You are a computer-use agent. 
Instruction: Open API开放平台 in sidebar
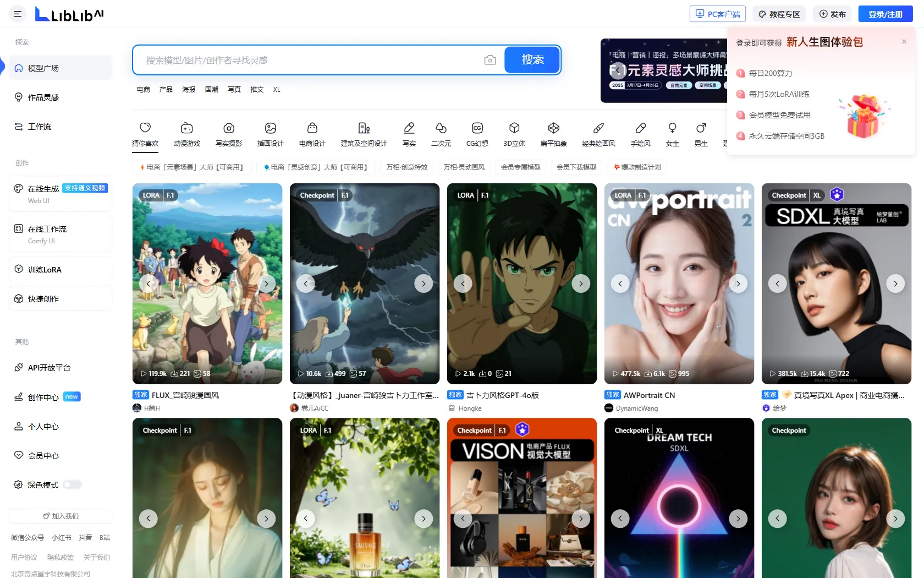[61, 367]
